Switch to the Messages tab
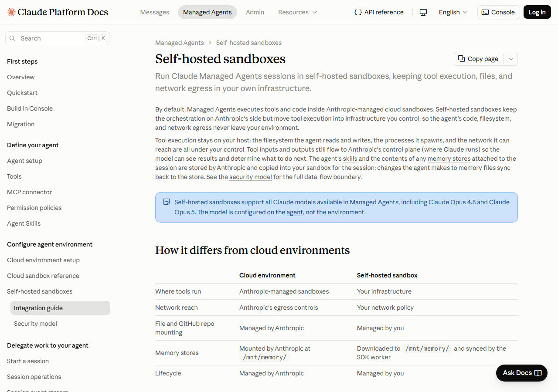This screenshot has width=558, height=392. pos(155,12)
